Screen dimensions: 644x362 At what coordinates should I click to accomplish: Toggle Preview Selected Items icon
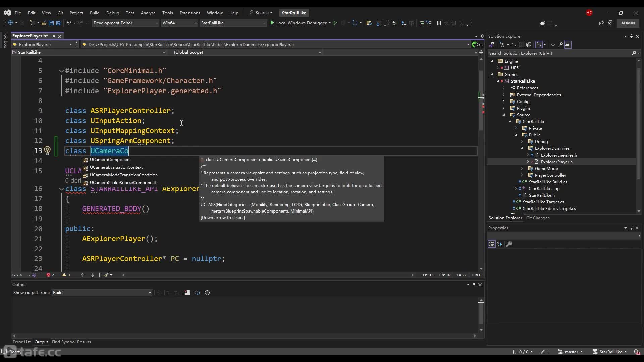point(568,45)
